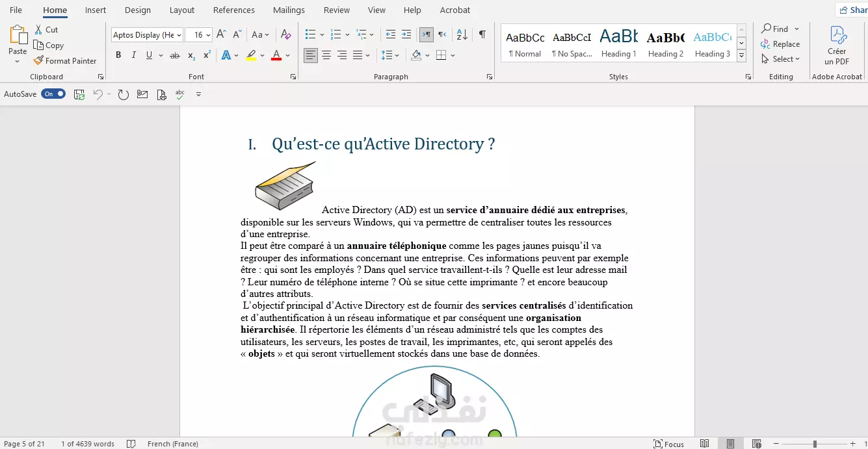Switch to the Insert tab
868x449 pixels.
[x=96, y=10]
